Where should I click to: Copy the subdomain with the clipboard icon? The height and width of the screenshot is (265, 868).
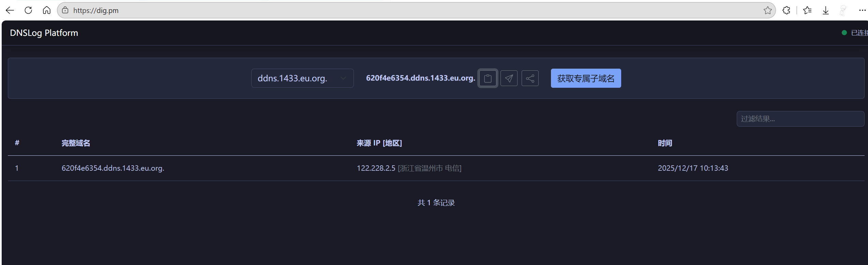[x=488, y=78]
